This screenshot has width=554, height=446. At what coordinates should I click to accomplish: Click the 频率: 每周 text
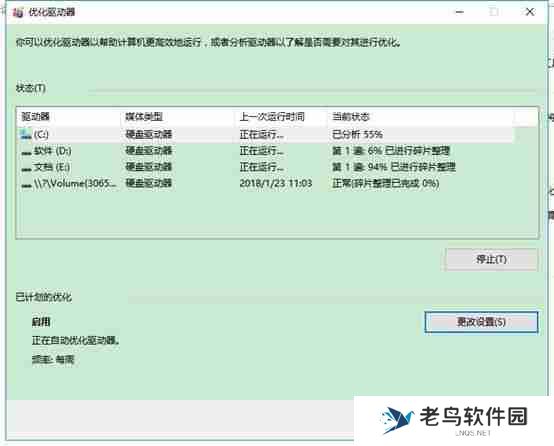[53, 360]
